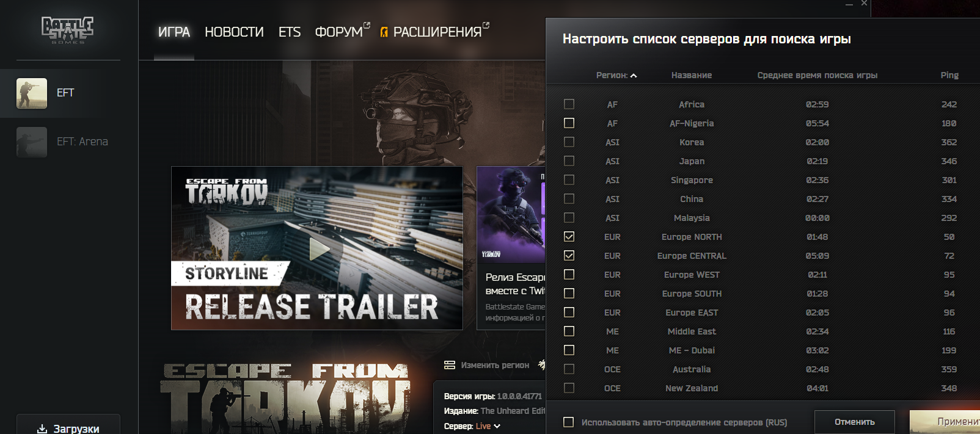The width and height of the screenshot is (980, 434).
Task: Open the ФОРУМ external link tab
Action: (342, 31)
